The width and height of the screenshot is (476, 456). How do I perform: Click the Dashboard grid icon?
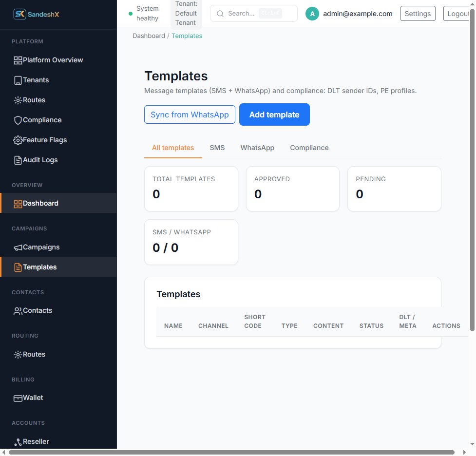18,204
